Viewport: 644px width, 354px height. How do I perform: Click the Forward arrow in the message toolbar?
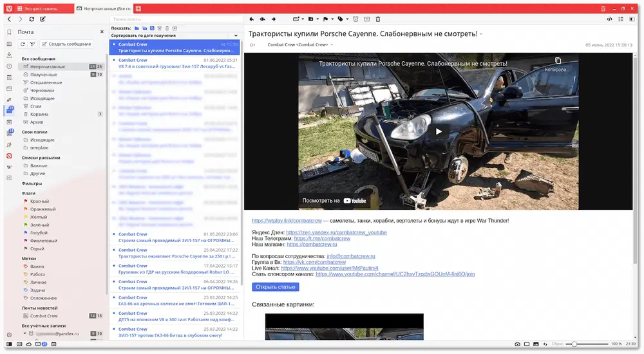(x=274, y=19)
